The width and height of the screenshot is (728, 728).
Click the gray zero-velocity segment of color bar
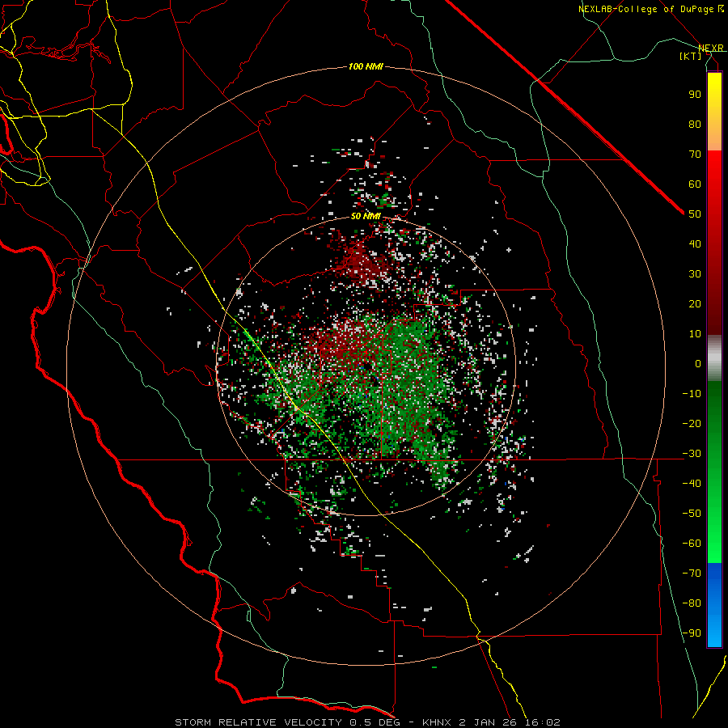pos(714,358)
